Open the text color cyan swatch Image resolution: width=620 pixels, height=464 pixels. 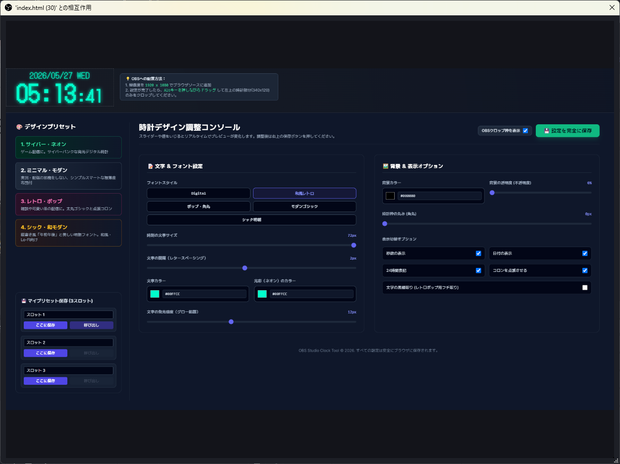click(155, 294)
